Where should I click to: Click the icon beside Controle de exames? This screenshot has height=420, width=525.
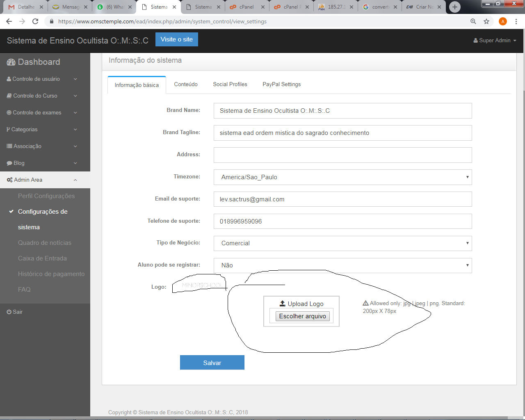click(x=9, y=112)
